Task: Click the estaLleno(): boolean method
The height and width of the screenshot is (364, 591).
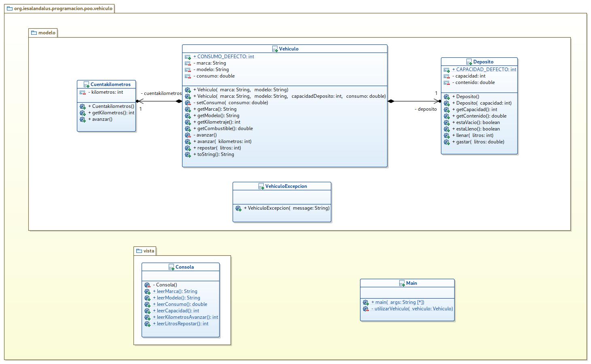Action: pyautogui.click(x=476, y=129)
